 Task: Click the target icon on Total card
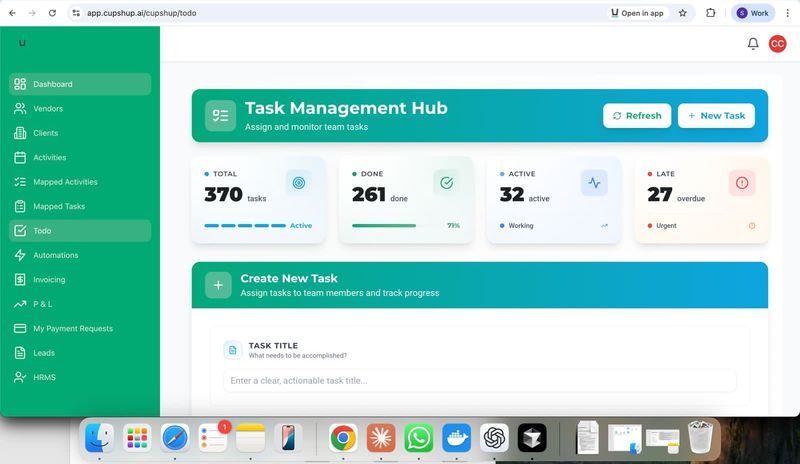[x=299, y=183]
